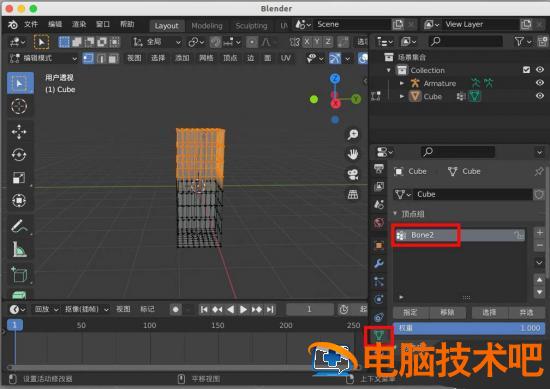The image size is (550, 389).
Task: Open Object Data properties green triangle tab
Action: click(x=379, y=336)
